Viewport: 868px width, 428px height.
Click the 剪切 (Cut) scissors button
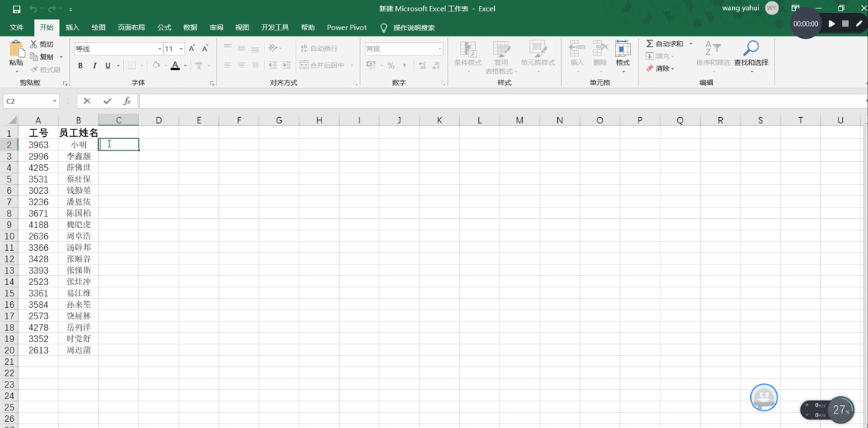point(42,44)
